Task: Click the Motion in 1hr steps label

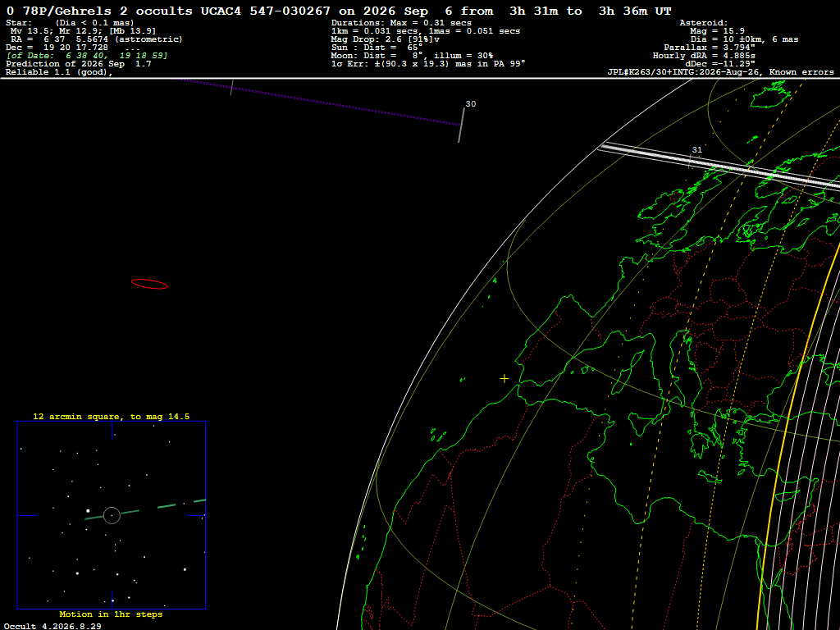Action: click(111, 614)
